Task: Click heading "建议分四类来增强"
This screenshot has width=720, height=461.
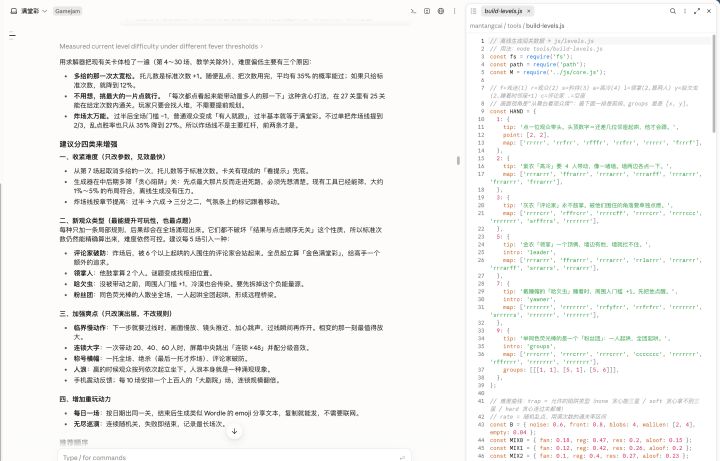Action: click(x=89, y=144)
